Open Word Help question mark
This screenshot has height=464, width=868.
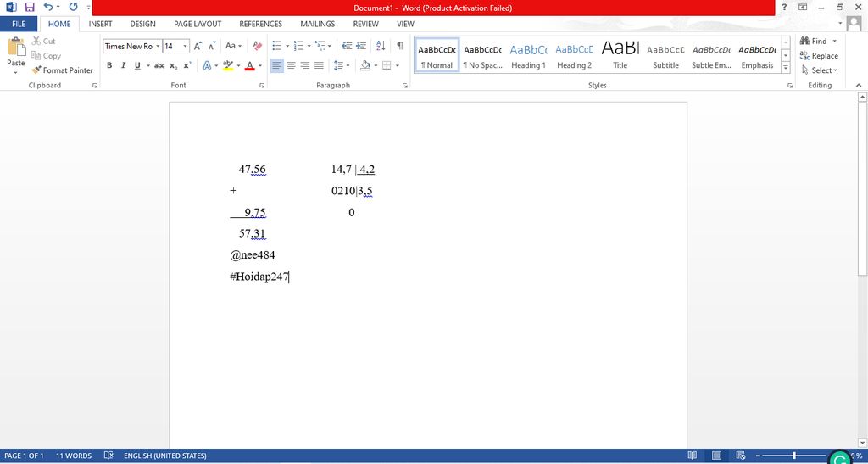[784, 7]
